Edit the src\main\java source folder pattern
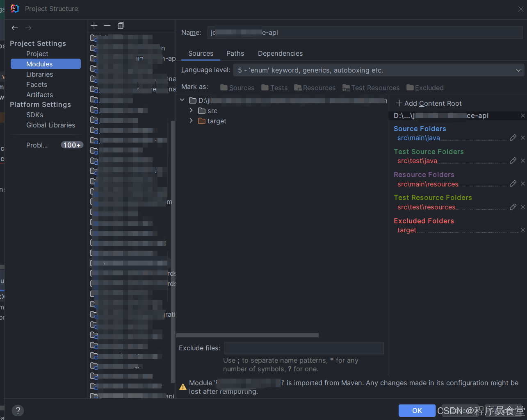This screenshot has width=527, height=420. [x=513, y=138]
